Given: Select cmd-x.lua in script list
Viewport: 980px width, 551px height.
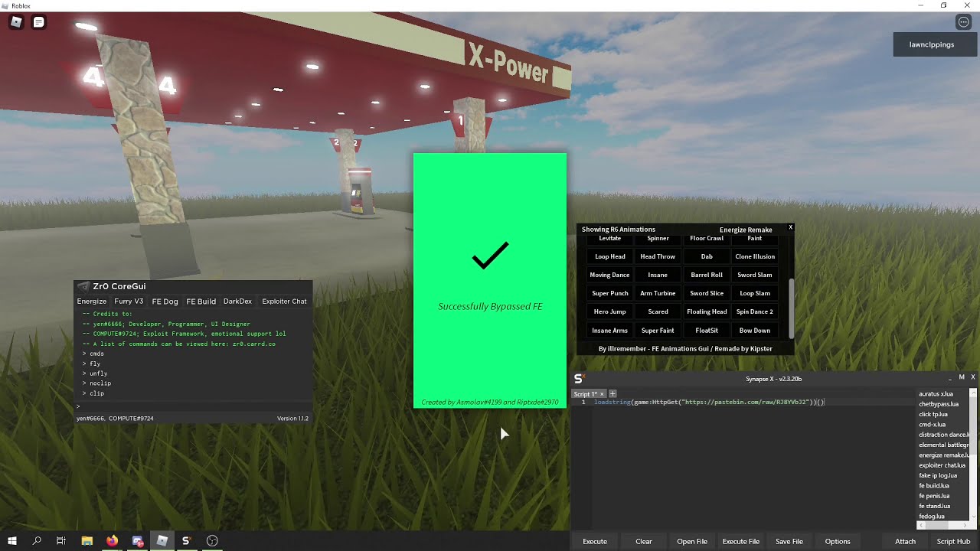Looking at the screenshot, I should 933,425.
